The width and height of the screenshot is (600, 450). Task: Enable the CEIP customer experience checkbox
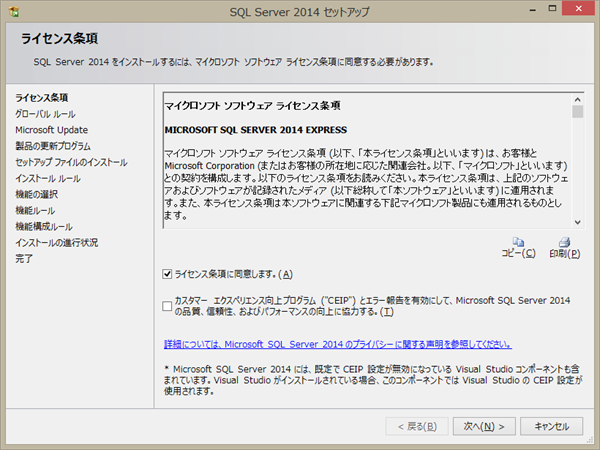[167, 306]
